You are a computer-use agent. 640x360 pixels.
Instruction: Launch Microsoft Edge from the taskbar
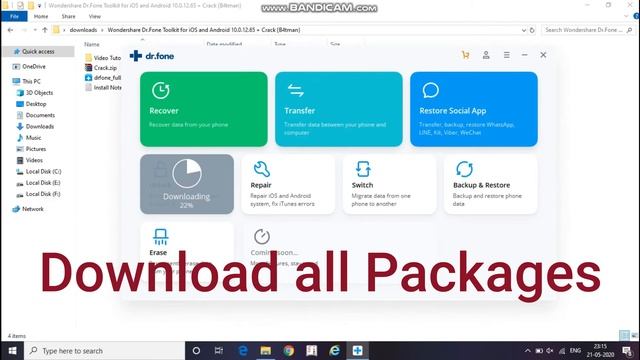coord(243,351)
